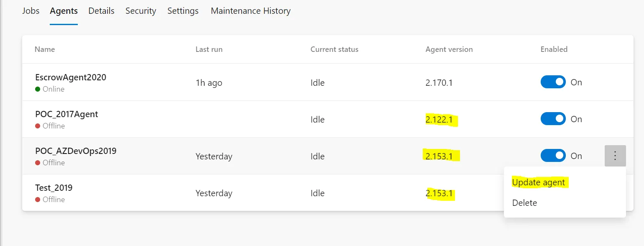644x246 pixels.
Task: Open the Details tab
Action: coord(101,11)
